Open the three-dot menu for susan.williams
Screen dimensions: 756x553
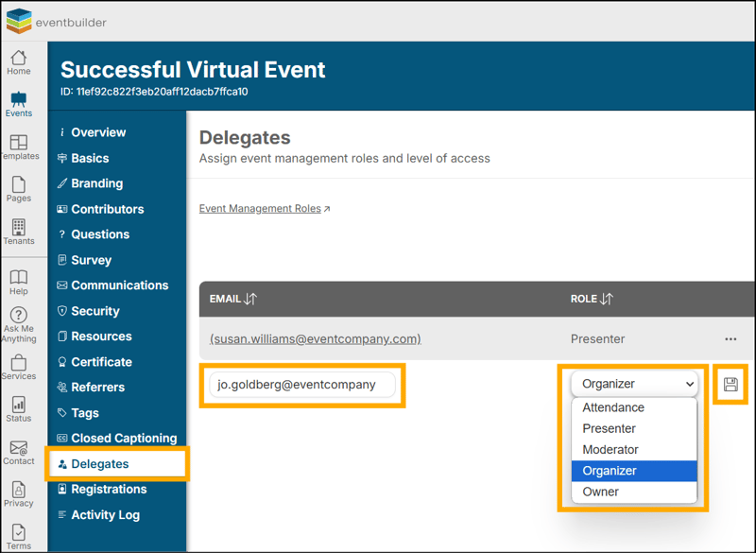[730, 338]
